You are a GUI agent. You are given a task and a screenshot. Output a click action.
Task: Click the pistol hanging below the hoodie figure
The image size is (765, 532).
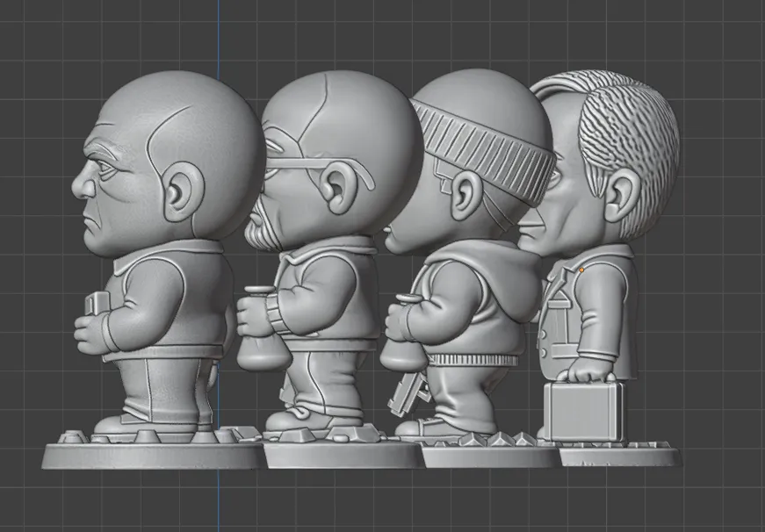pos(408,392)
